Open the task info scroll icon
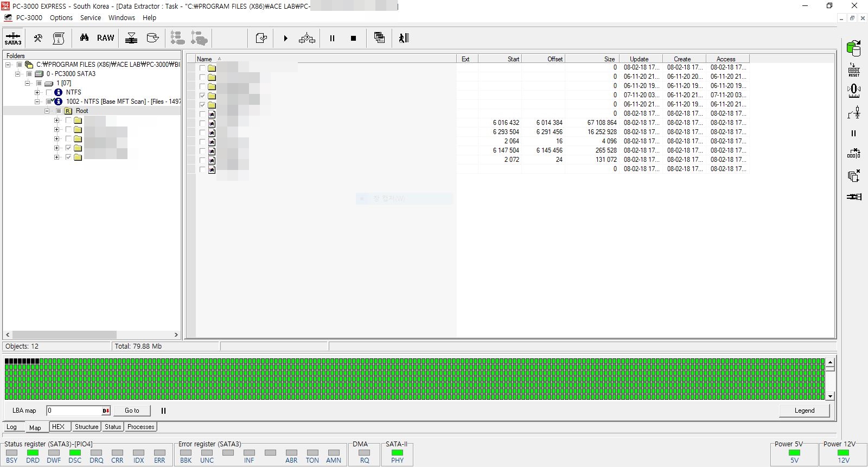Image resolution: width=868 pixels, height=467 pixels. [59, 38]
